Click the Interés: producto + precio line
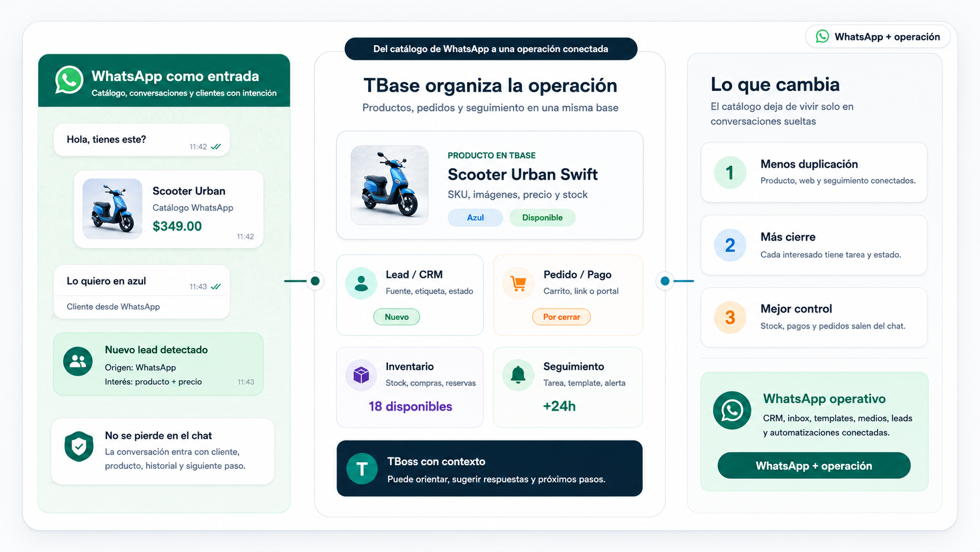 click(154, 382)
